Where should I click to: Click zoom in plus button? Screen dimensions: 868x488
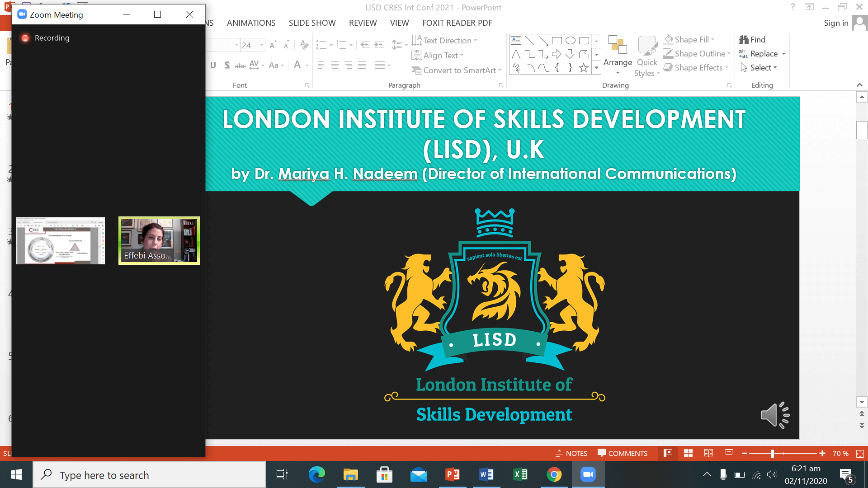pyautogui.click(x=822, y=453)
